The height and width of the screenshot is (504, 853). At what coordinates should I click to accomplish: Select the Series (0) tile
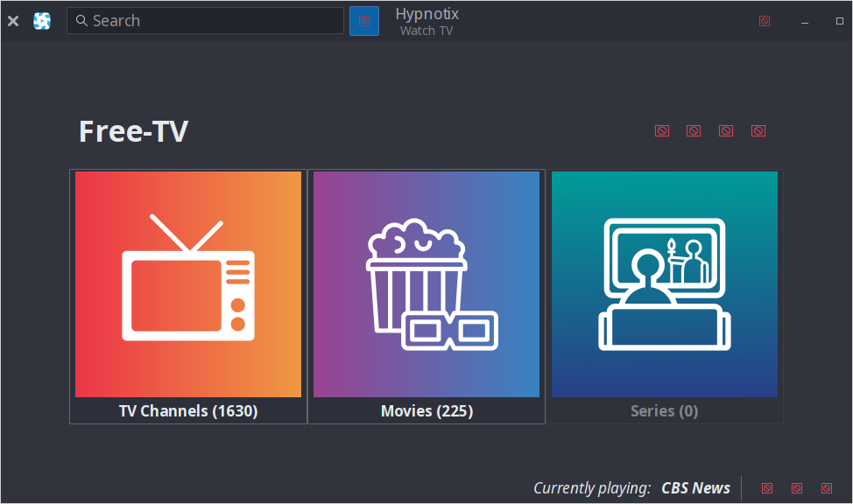tap(664, 297)
